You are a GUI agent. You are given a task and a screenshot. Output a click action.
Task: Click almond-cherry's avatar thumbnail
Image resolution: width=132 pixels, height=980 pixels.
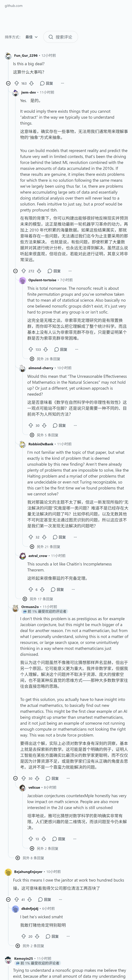tap(22, 368)
